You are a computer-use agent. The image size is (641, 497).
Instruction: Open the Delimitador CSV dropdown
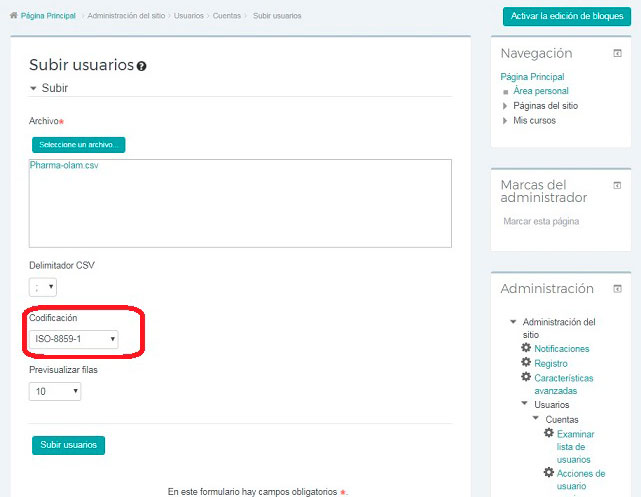(43, 287)
